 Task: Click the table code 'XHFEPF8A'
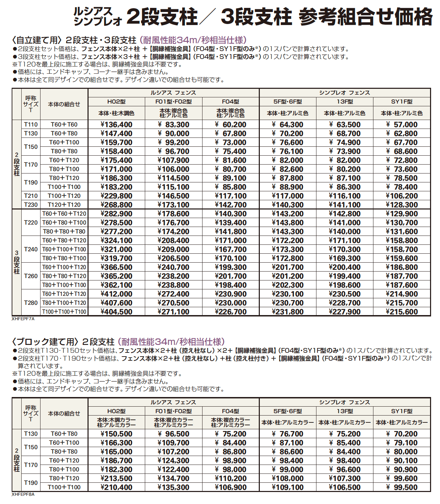23,494
